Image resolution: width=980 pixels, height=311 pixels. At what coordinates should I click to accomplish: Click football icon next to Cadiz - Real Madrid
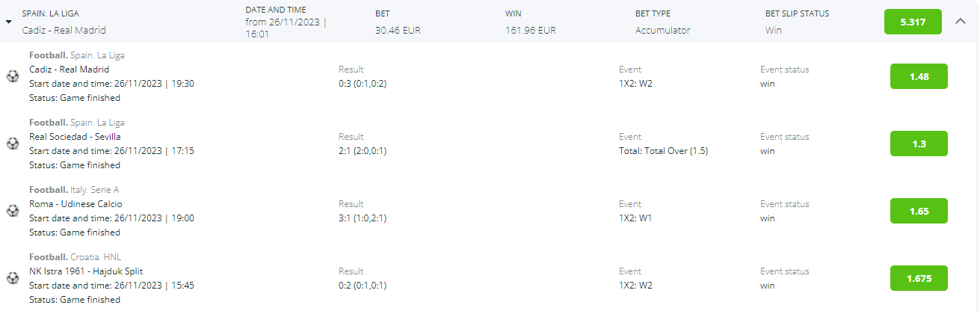point(13,76)
